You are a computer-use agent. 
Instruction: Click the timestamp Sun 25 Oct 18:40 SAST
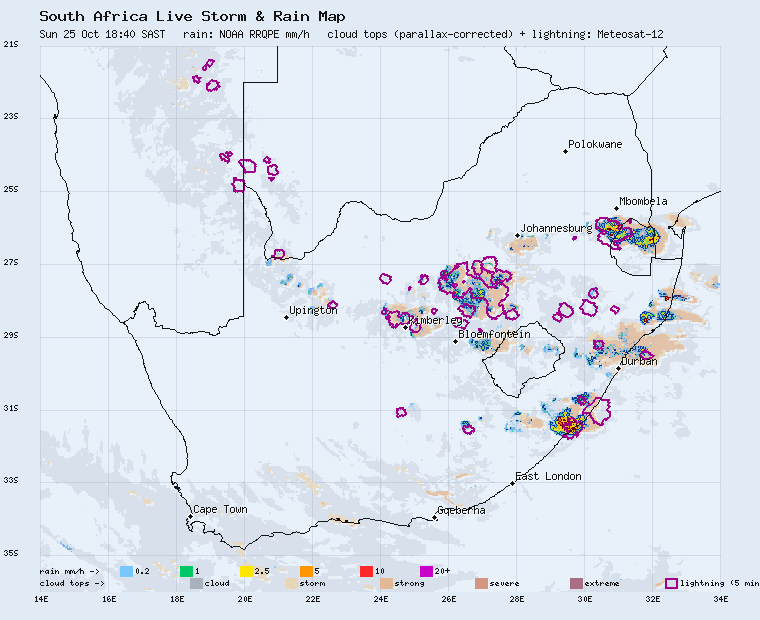102,34
